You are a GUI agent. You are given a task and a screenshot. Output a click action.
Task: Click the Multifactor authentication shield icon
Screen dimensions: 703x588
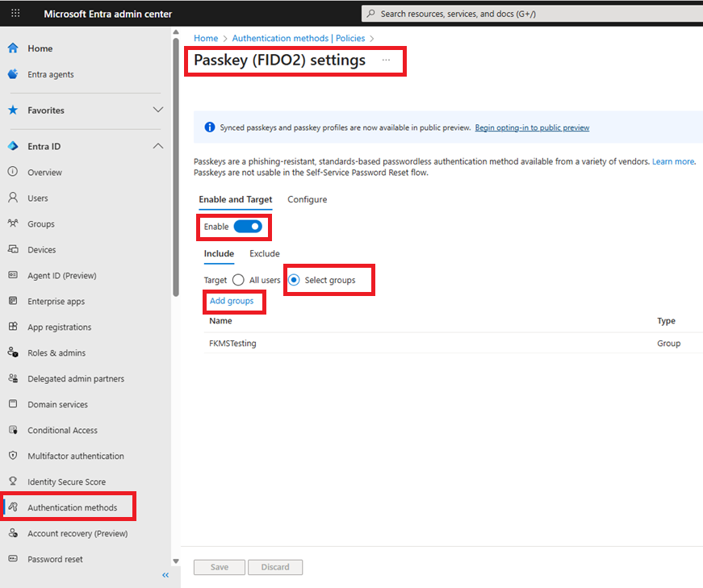(13, 456)
